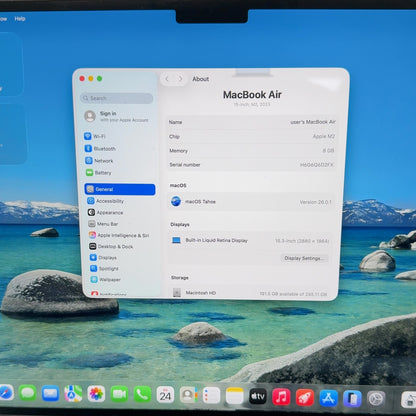Click the Search field in sidebar

pos(117,98)
